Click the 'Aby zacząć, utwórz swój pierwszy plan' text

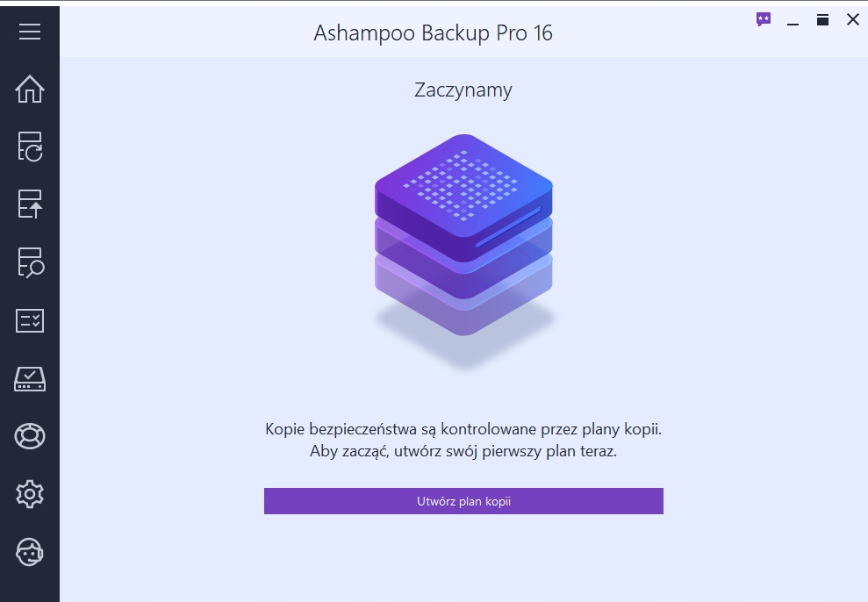463,452
